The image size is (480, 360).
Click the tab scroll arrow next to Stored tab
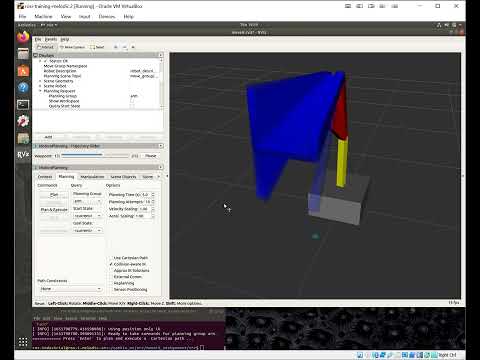[x=159, y=176]
